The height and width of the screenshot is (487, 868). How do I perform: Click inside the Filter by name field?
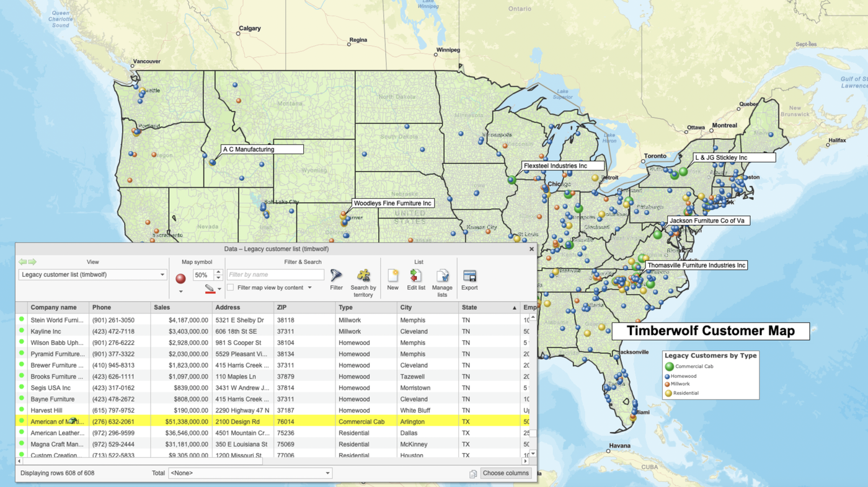pyautogui.click(x=276, y=274)
